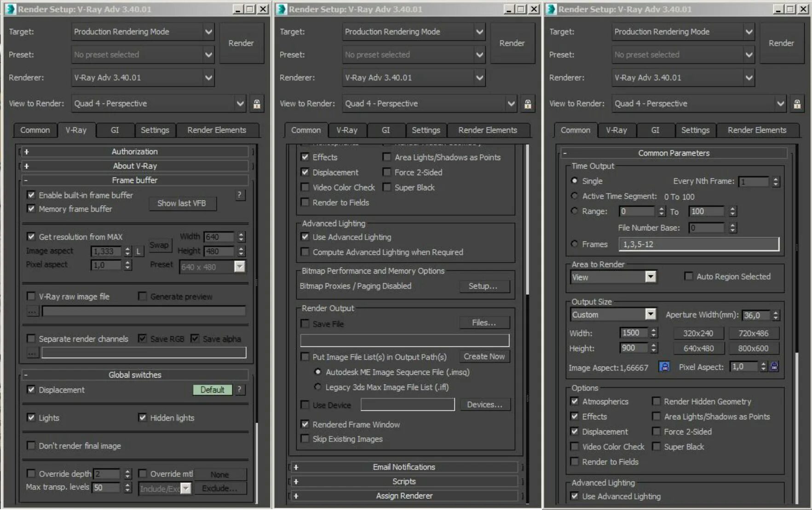Switch to the GI tab in the right window
The width and height of the screenshot is (812, 510).
655,130
